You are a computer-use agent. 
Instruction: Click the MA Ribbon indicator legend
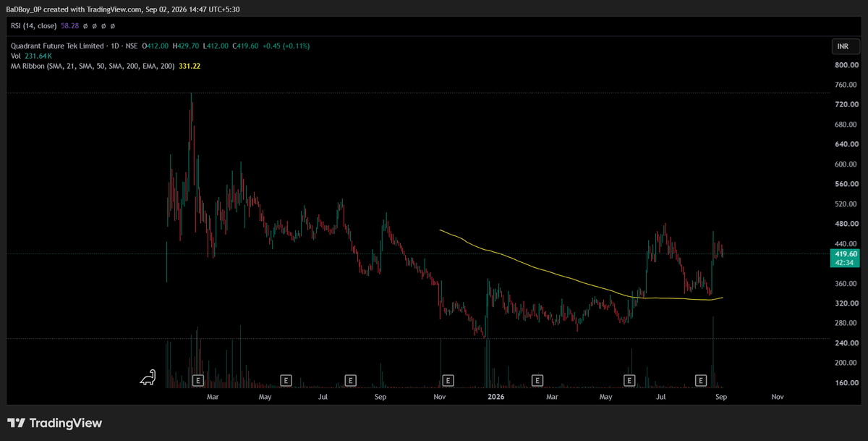coord(93,66)
